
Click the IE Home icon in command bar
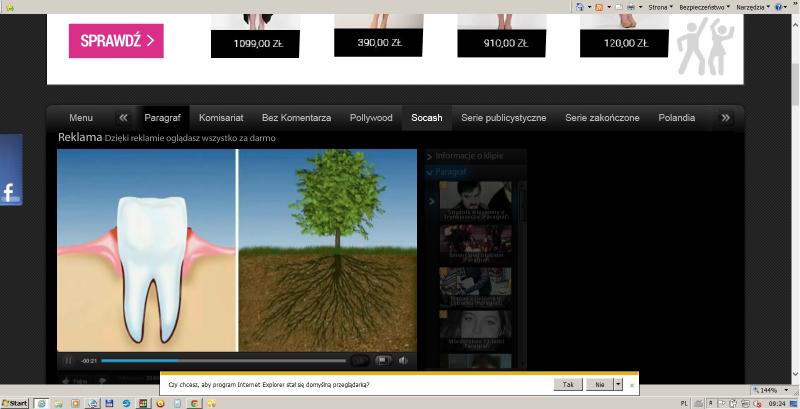[x=581, y=6]
